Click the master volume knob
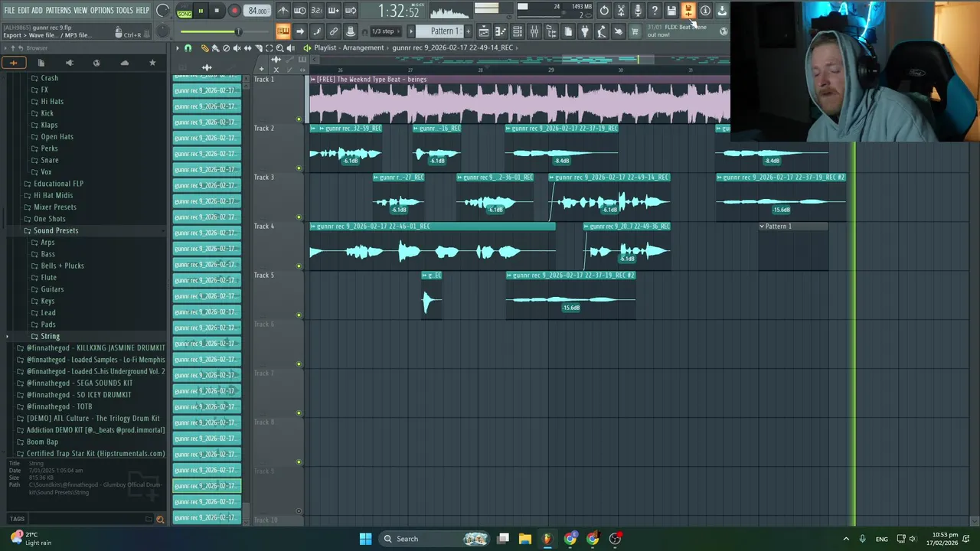 [x=163, y=11]
